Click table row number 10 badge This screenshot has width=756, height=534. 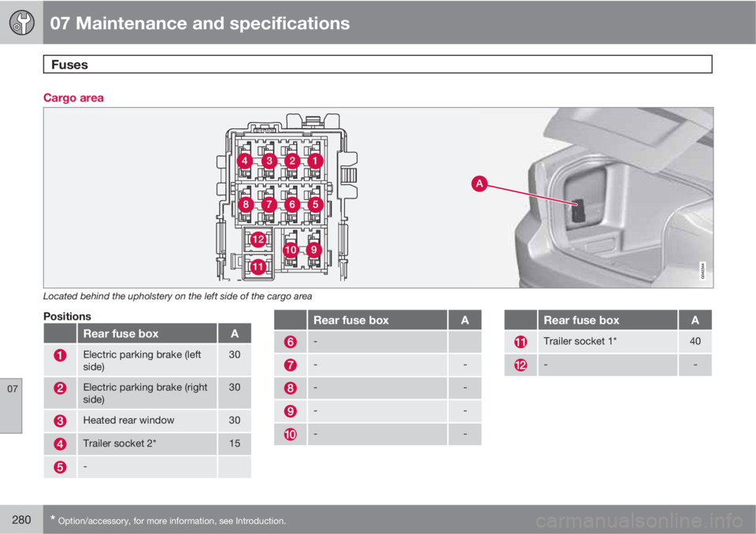(x=291, y=435)
